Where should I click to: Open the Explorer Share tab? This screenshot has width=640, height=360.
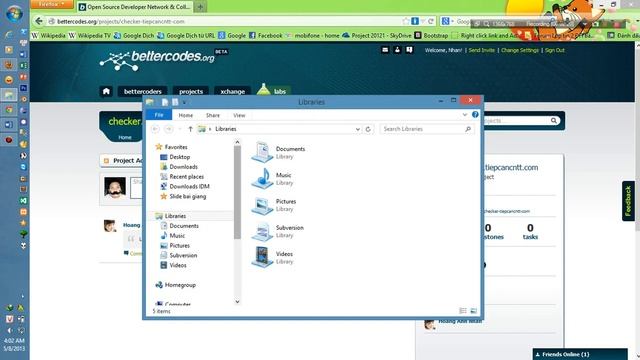(213, 115)
